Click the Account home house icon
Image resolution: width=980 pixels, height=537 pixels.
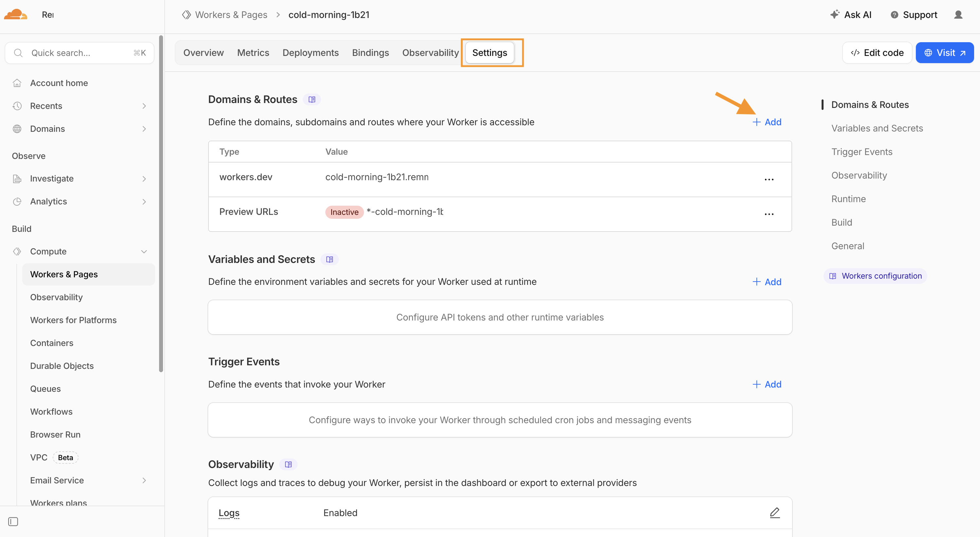[17, 83]
